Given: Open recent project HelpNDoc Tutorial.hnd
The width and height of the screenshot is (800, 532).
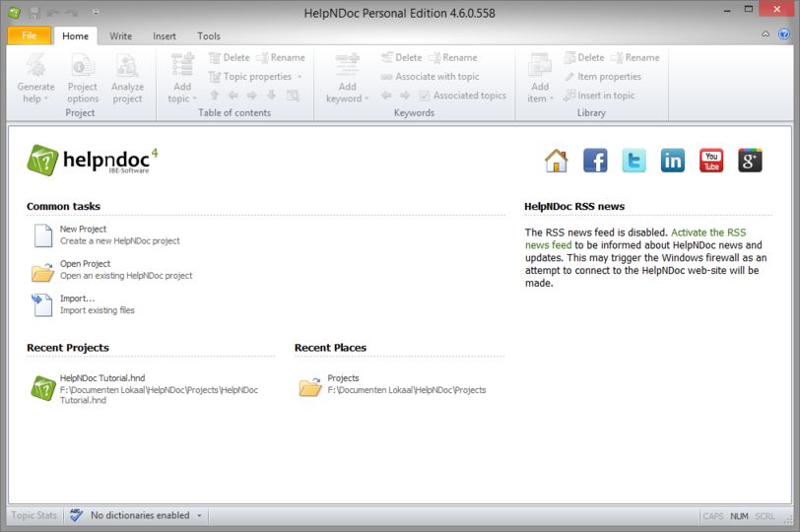Looking at the screenshot, I should (x=144, y=389).
